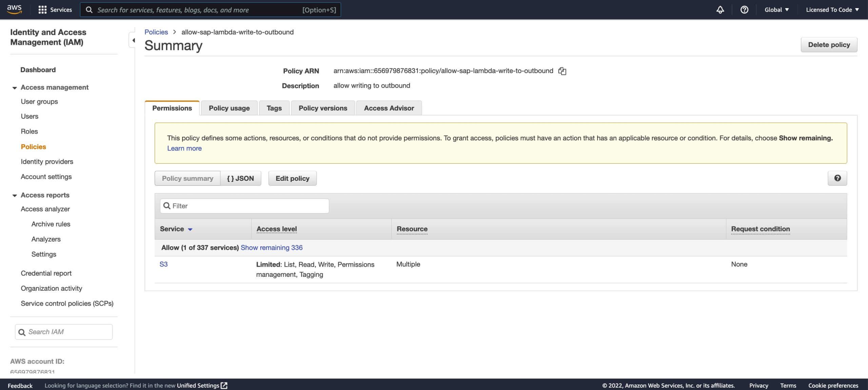Open Access analyzer page

pyautogui.click(x=45, y=209)
